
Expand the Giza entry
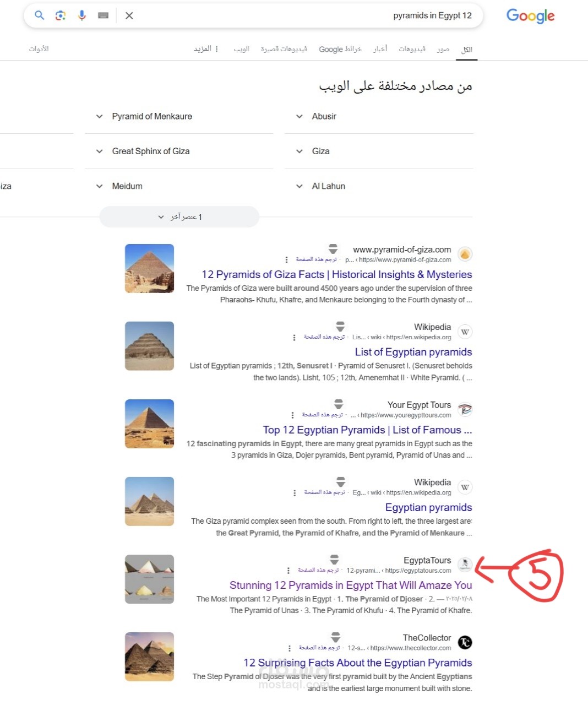coord(379,151)
